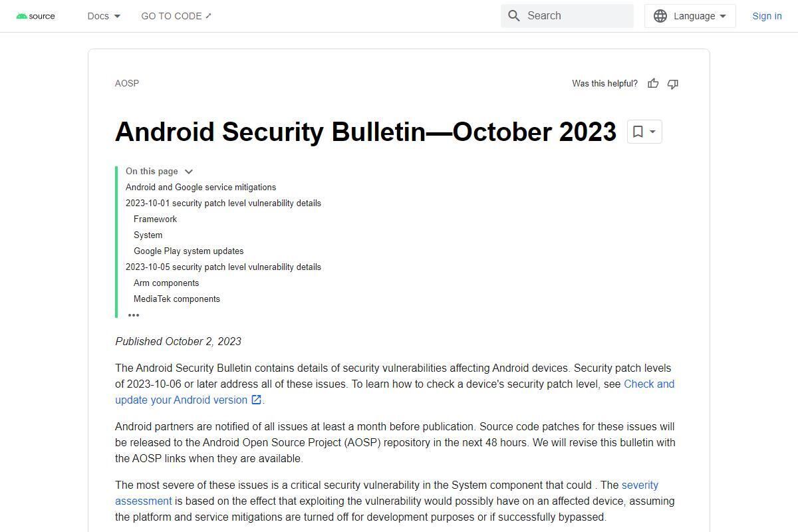Click inside the Search field

[x=572, y=15]
